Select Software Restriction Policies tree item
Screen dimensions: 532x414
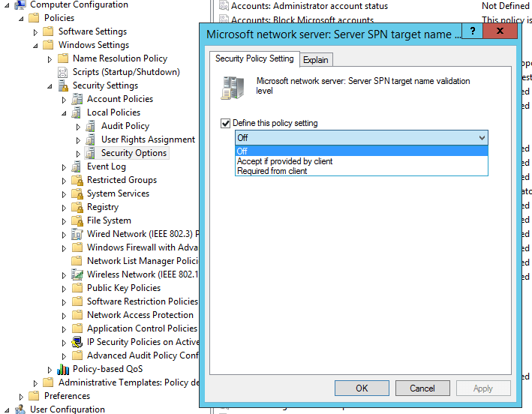(x=143, y=301)
